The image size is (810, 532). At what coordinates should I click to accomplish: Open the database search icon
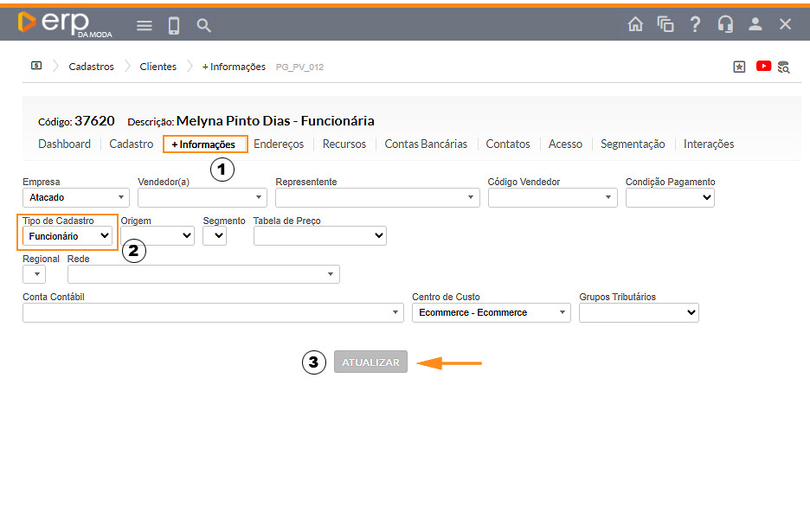coord(783,67)
